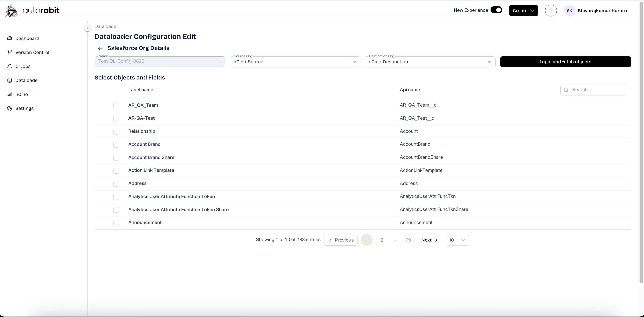644x317 pixels.
Task: Collapse the sidebar with the chevron button
Action: click(88, 28)
